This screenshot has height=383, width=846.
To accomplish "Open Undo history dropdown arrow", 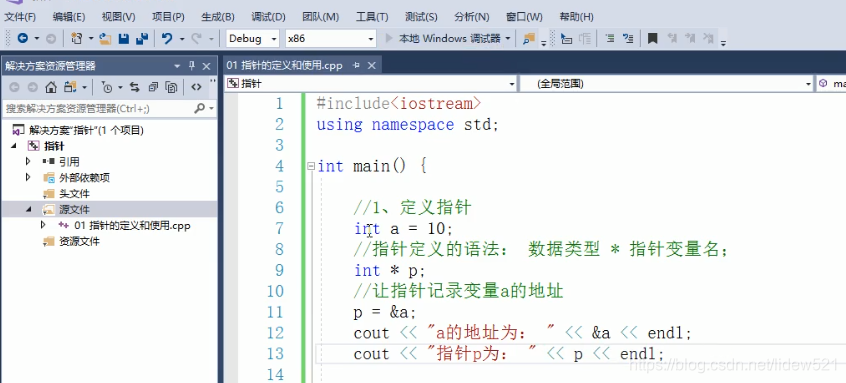I will click(x=182, y=38).
